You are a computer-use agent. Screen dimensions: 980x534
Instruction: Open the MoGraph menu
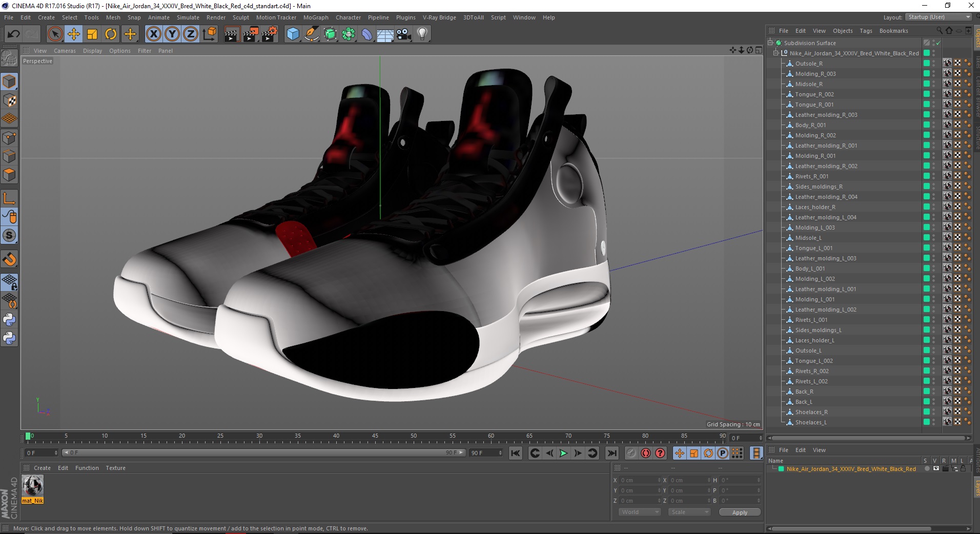click(316, 17)
